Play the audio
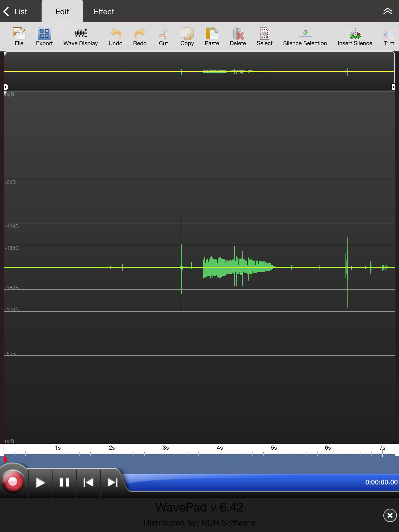The image size is (399, 532). (40, 483)
